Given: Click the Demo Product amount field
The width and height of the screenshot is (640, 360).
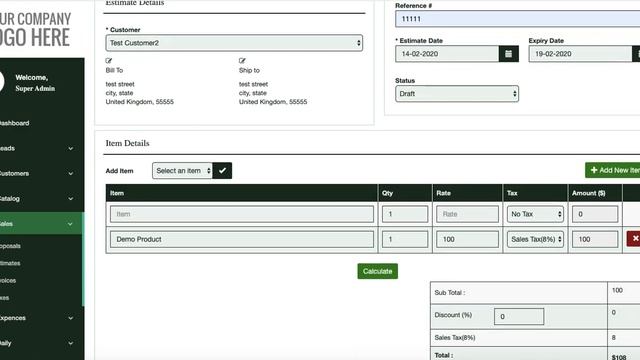Looking at the screenshot, I should click(595, 239).
